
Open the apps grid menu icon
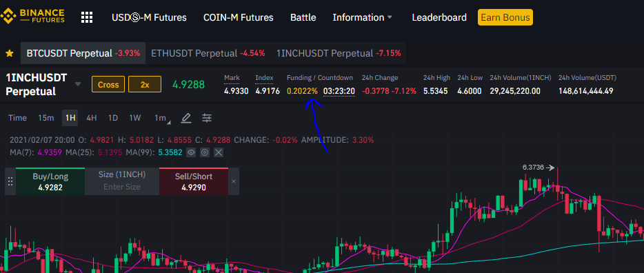tap(87, 17)
